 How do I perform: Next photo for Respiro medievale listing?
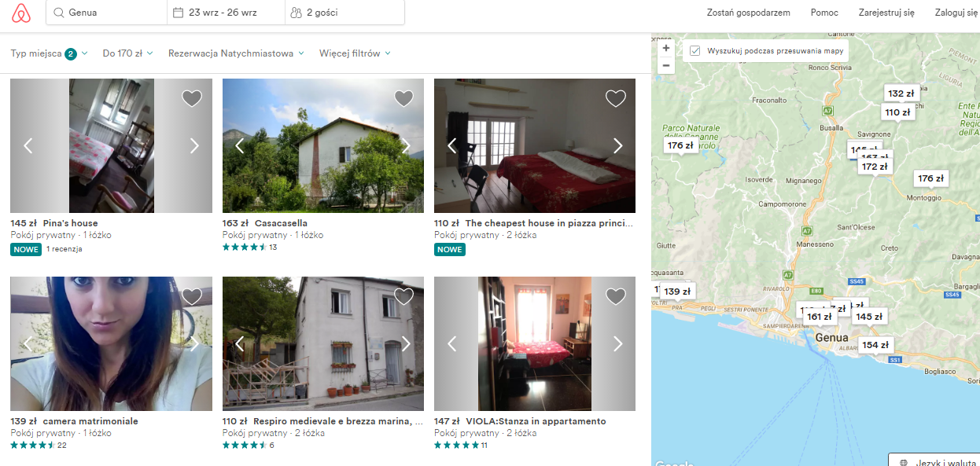(x=406, y=343)
